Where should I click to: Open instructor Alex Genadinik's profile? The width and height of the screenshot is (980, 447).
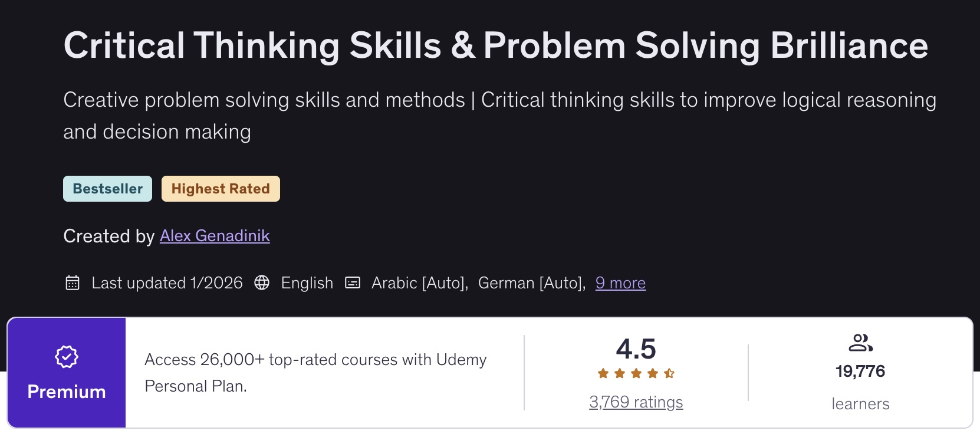215,236
